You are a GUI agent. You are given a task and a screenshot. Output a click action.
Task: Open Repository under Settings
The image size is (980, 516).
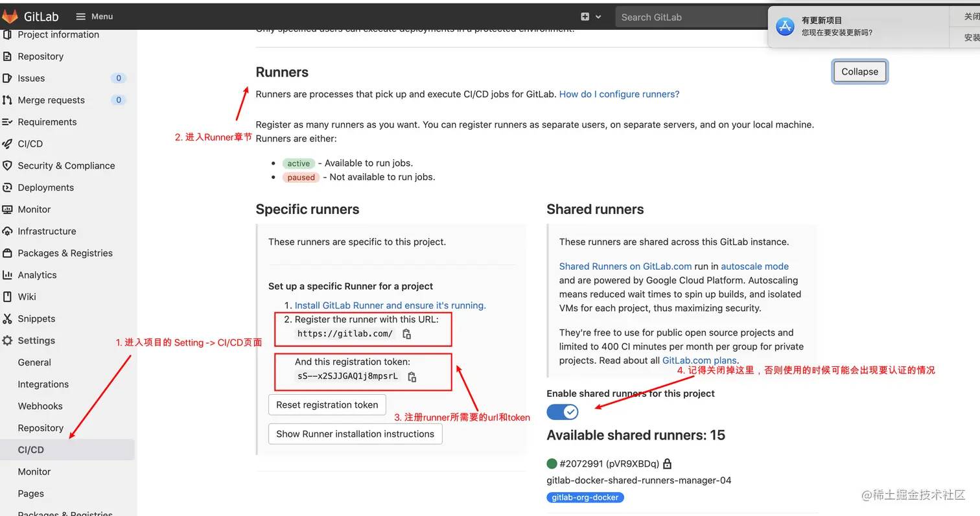[41, 428]
